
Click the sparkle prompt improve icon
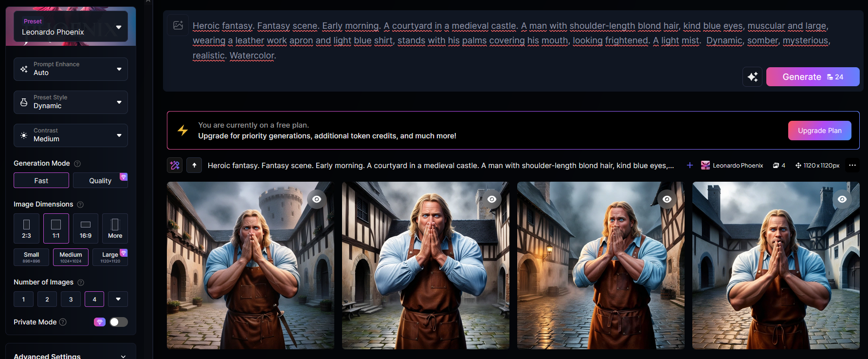[x=752, y=77]
